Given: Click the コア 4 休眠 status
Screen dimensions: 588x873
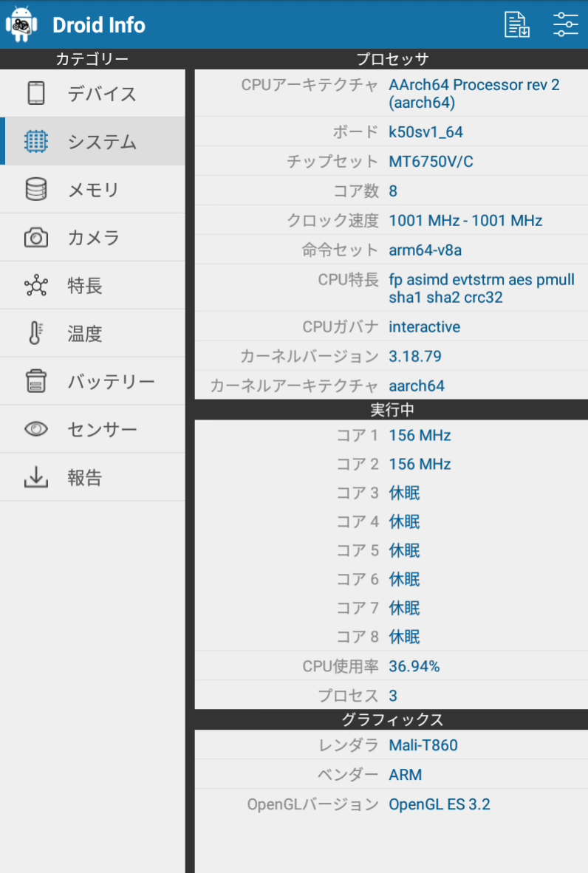Looking at the screenshot, I should (x=404, y=521).
